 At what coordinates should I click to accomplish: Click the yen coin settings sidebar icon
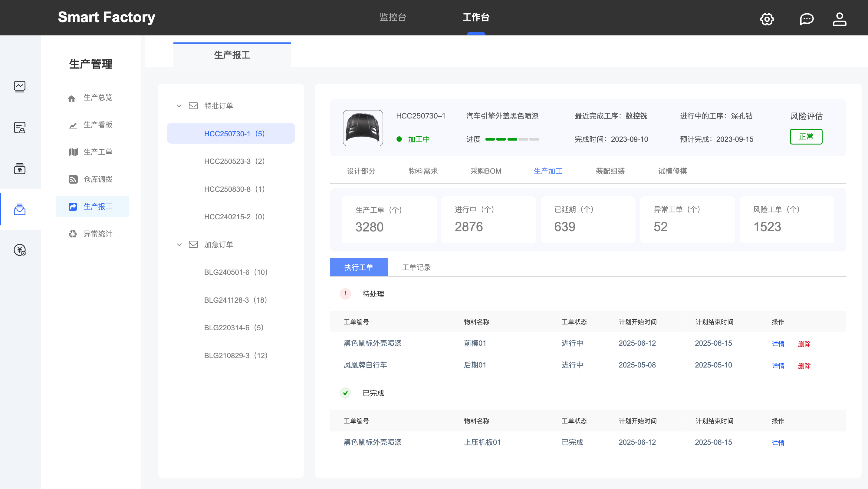tap(20, 250)
